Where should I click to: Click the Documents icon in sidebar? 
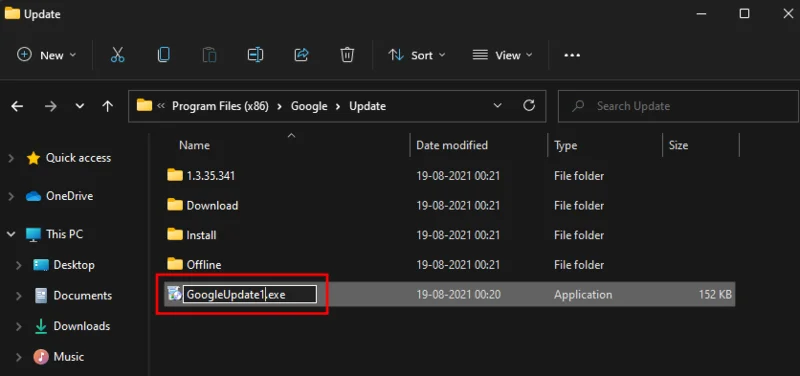(x=41, y=295)
